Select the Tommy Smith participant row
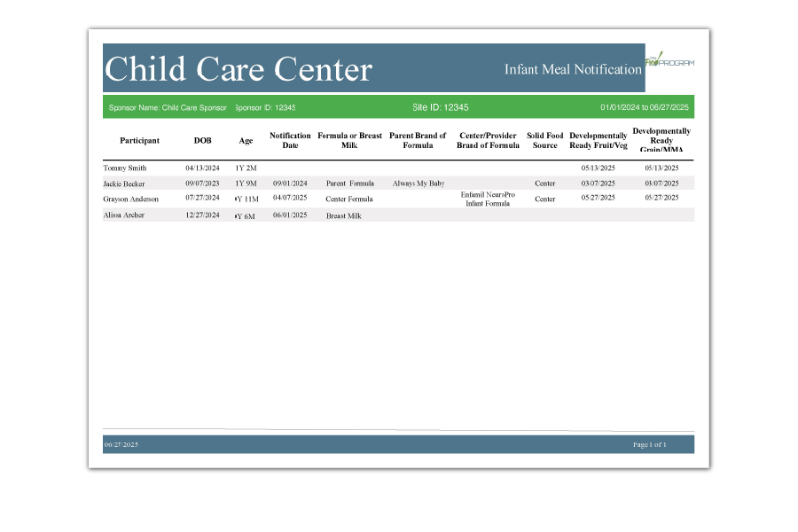798x532 pixels. 125,168
